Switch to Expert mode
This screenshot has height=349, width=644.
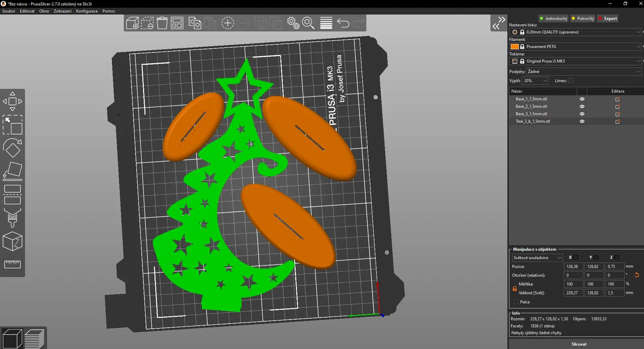pyautogui.click(x=607, y=18)
